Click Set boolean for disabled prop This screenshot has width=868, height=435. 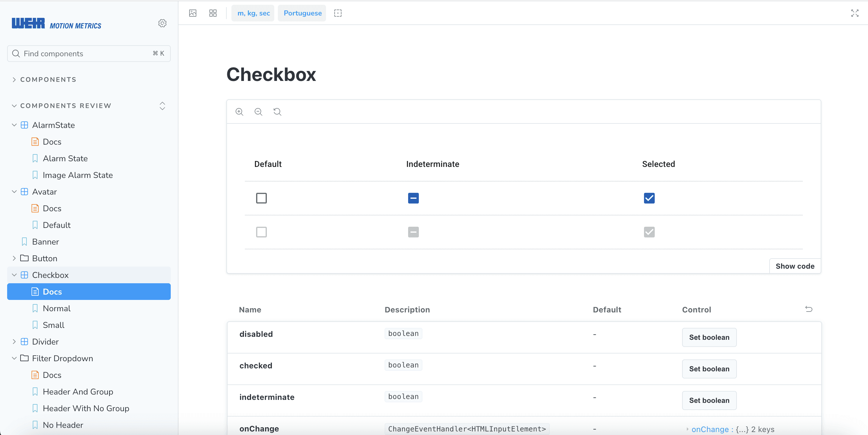tap(709, 337)
